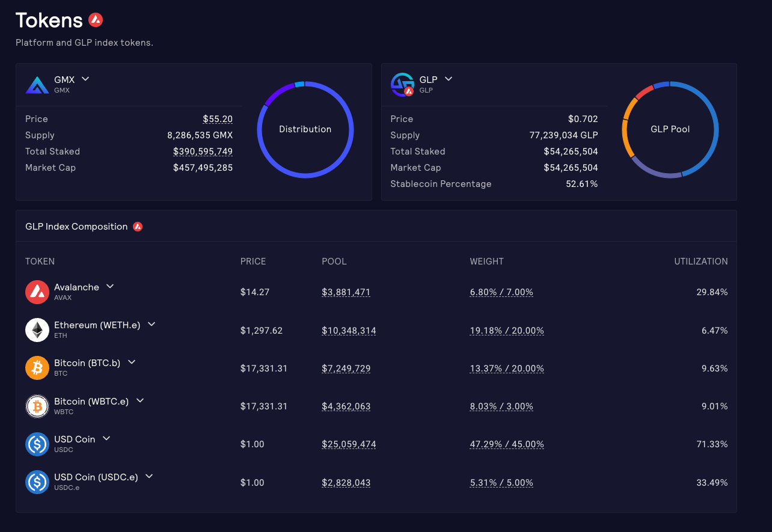Screen dimensions: 772x532
Task: Open the GLP token dropdown chevron
Action: pyautogui.click(x=448, y=79)
